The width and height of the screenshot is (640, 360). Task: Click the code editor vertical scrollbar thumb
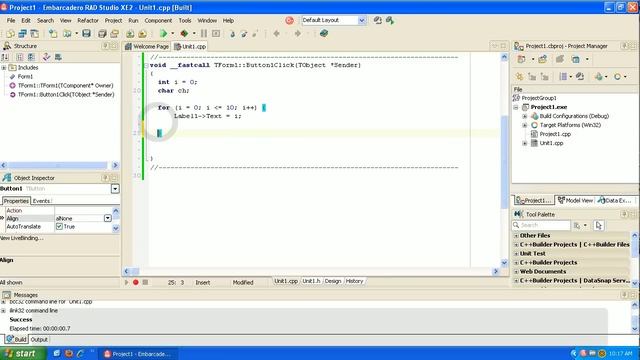click(504, 162)
